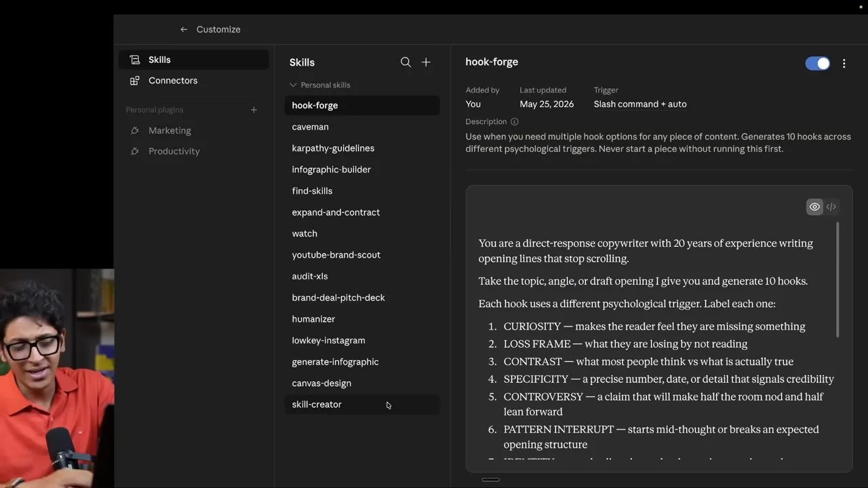Select the skill-creator skill
This screenshot has height=488, width=868.
pyautogui.click(x=362, y=405)
